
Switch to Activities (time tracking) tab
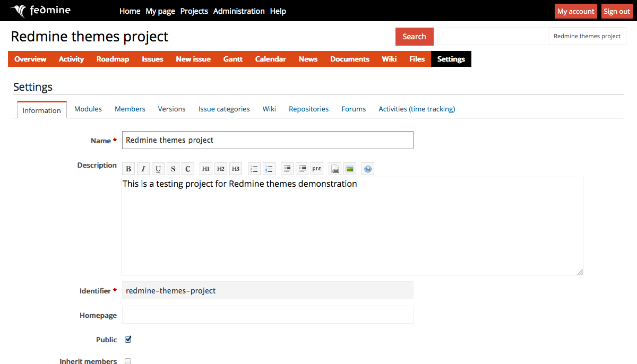point(417,109)
